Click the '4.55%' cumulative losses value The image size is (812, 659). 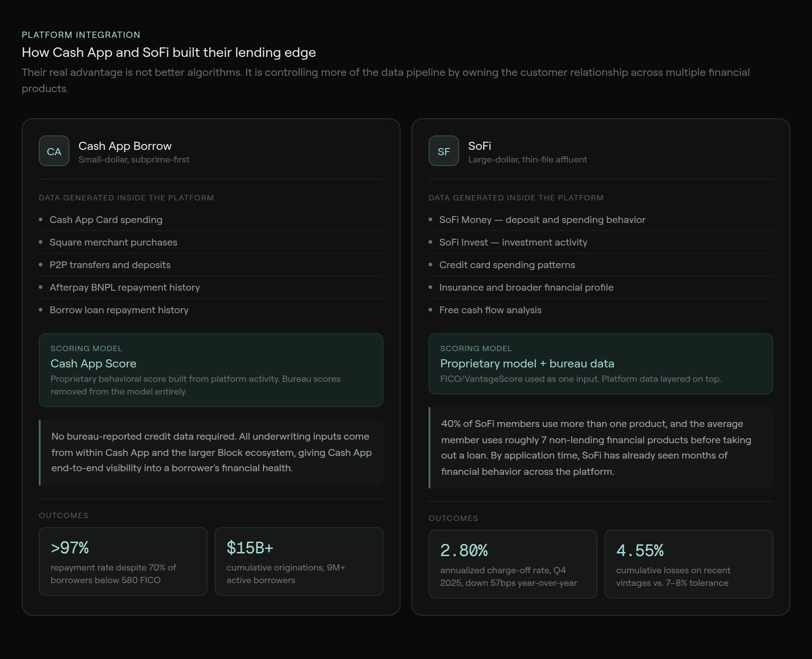pos(640,550)
